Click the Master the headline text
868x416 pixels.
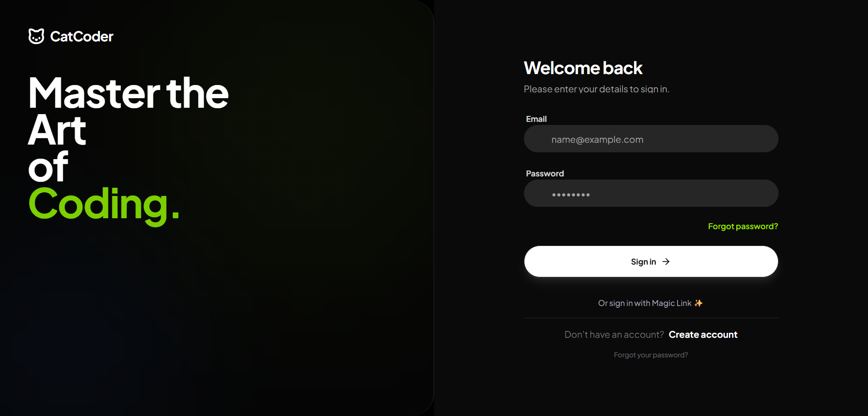point(128,93)
